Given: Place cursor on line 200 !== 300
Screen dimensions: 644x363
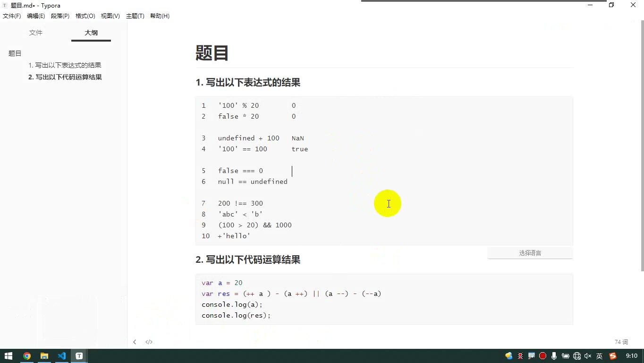Looking at the screenshot, I should pos(240,203).
